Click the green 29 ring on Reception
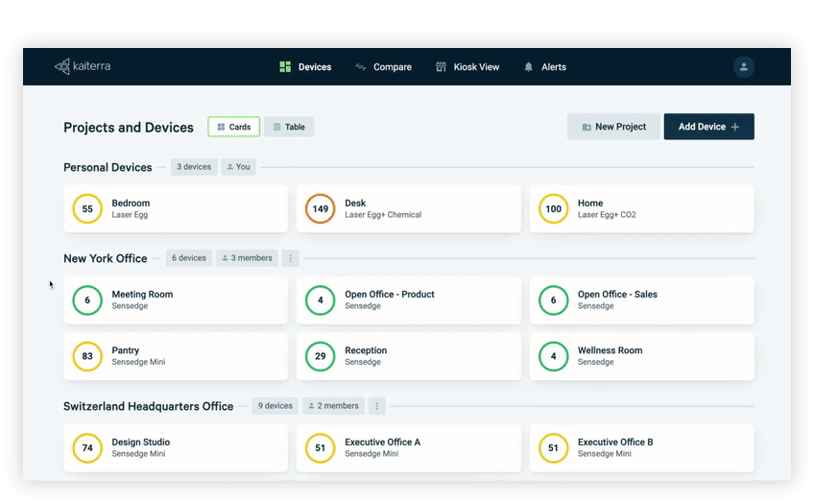 pyautogui.click(x=320, y=356)
